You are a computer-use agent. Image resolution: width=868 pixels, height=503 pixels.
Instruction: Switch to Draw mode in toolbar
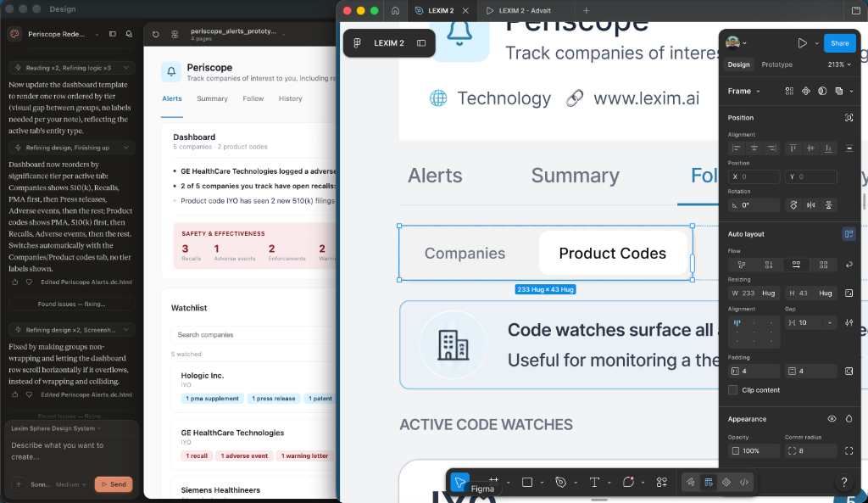coord(690,483)
